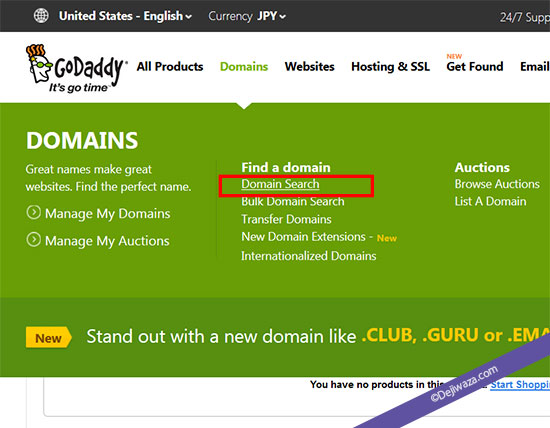550x428 pixels.
Task: Open Manage My Domains link
Action: tap(108, 214)
